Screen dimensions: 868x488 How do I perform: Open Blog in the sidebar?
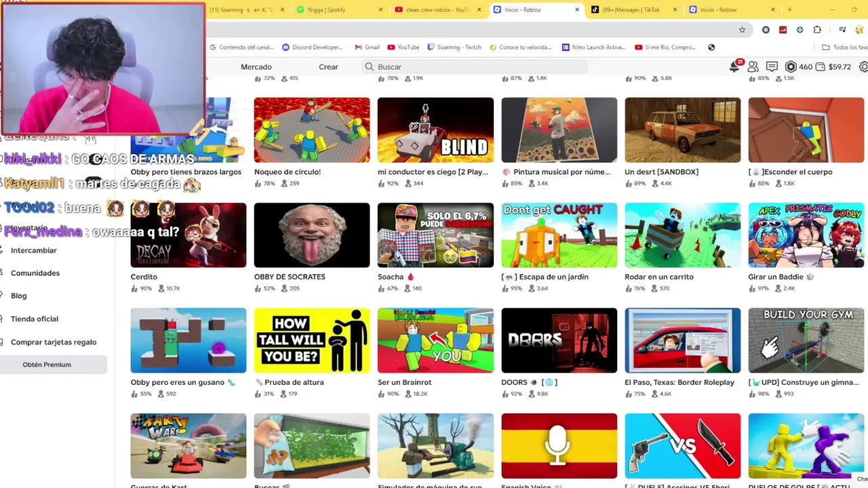[x=19, y=296]
